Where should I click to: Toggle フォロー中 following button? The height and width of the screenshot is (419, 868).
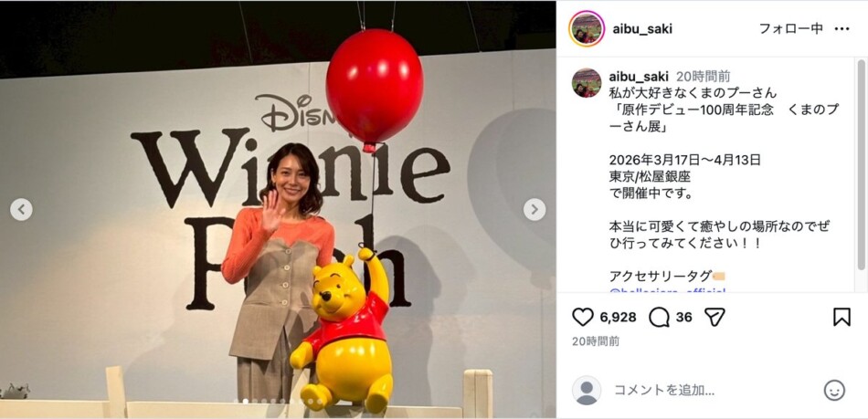pyautogui.click(x=790, y=28)
